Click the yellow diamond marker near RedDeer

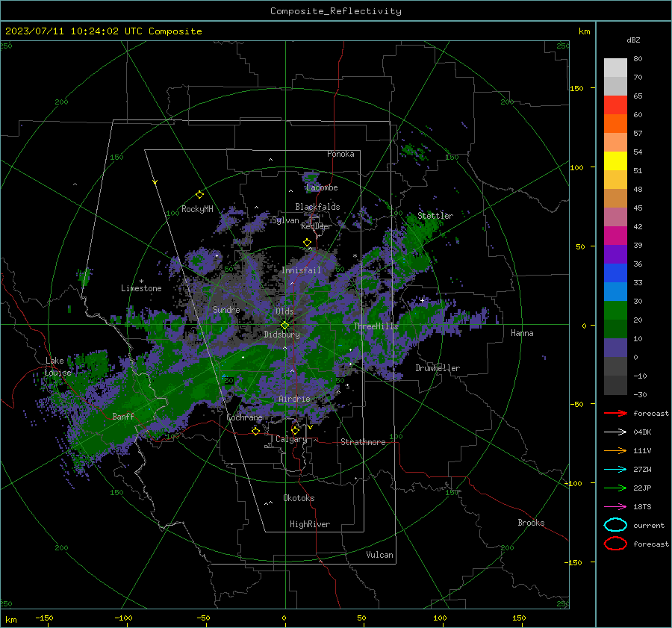click(x=307, y=243)
